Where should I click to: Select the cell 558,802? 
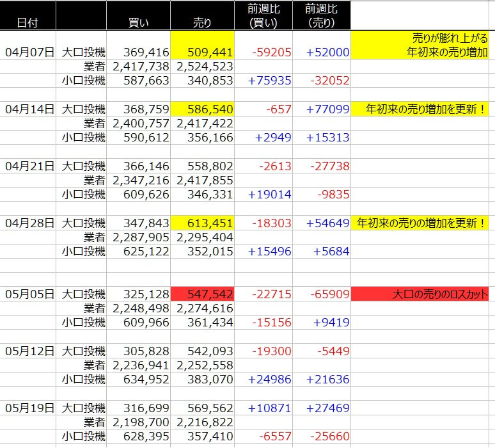coord(202,166)
